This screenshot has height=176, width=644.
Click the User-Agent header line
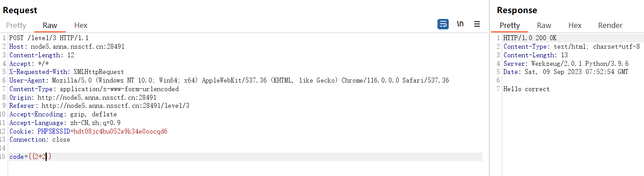click(x=229, y=80)
